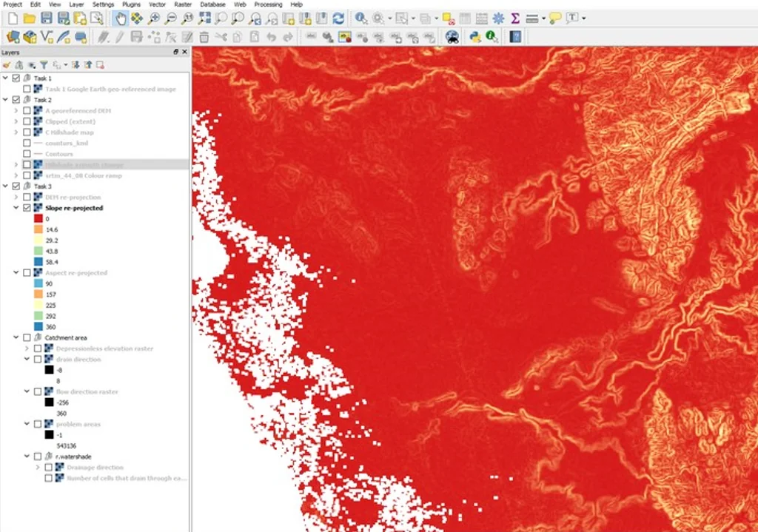Select the Hillshade azimuth change layer
The image size is (758, 532).
(x=84, y=165)
